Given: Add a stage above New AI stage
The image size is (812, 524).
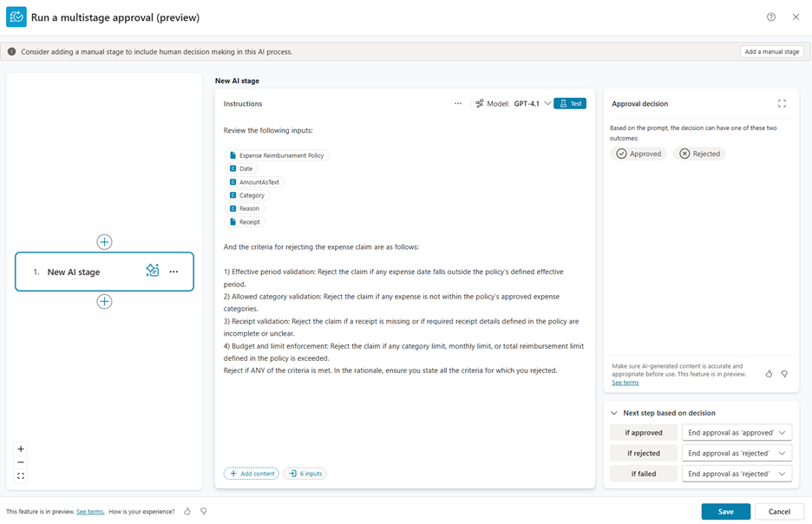Looking at the screenshot, I should [104, 242].
